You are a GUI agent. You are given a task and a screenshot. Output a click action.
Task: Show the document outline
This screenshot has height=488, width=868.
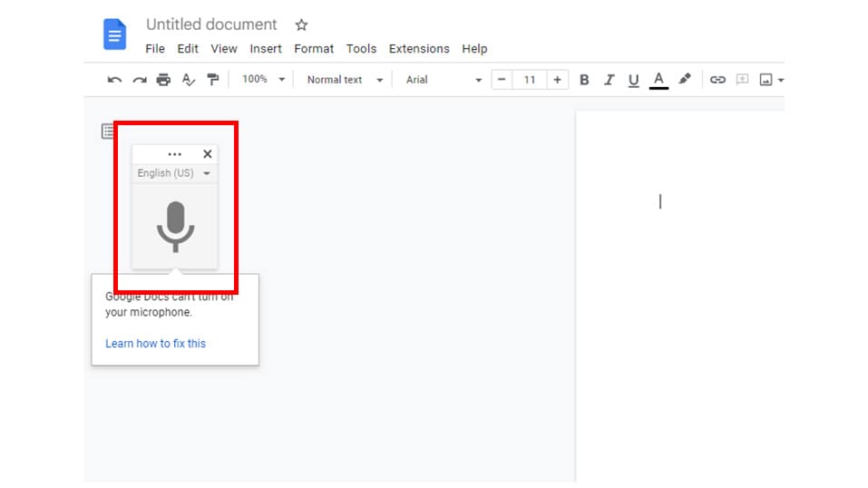click(107, 132)
